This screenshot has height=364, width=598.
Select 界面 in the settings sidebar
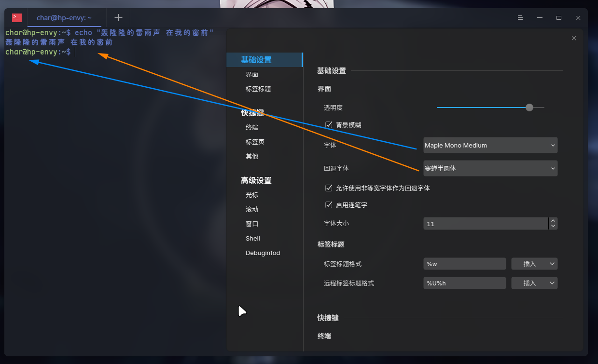tap(252, 74)
